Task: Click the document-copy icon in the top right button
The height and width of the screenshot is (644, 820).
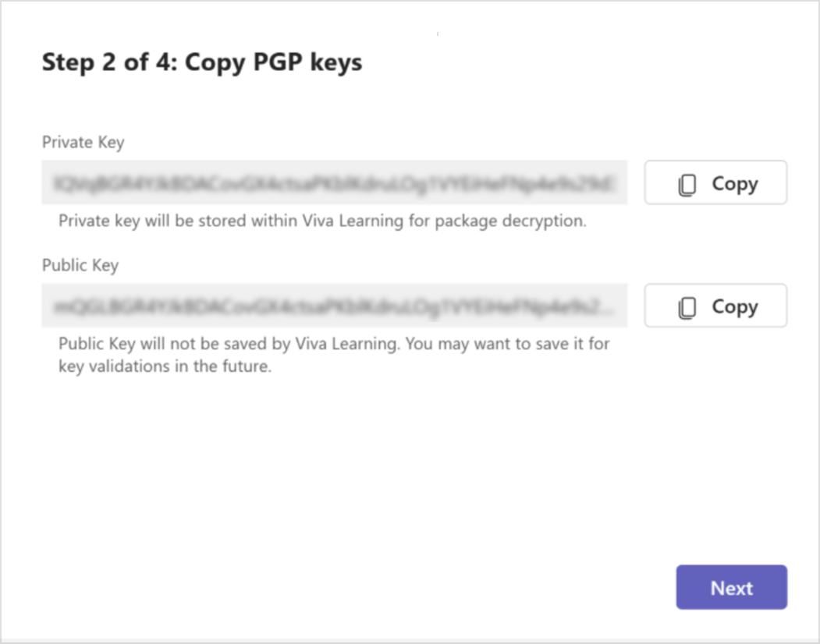Action: (687, 182)
